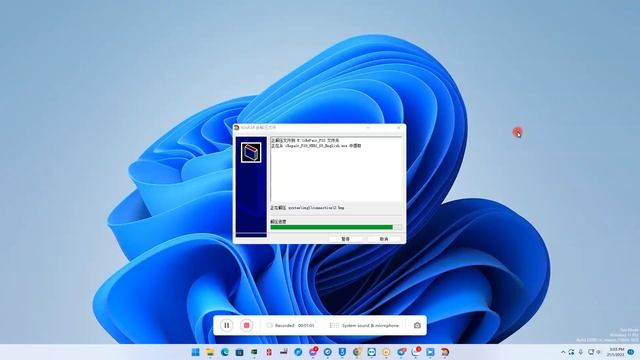This screenshot has width=640, height=360.
Task: Pause the extraction with the 暂停 button
Action: pyautogui.click(x=345, y=239)
